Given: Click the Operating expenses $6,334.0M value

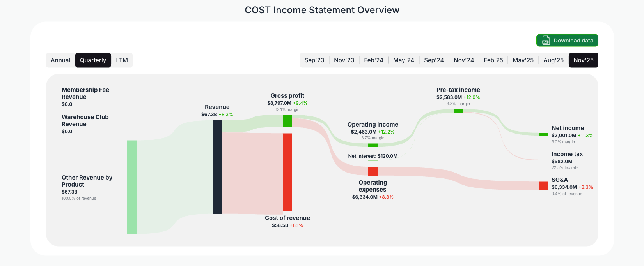Looking at the screenshot, I should coord(365,197).
